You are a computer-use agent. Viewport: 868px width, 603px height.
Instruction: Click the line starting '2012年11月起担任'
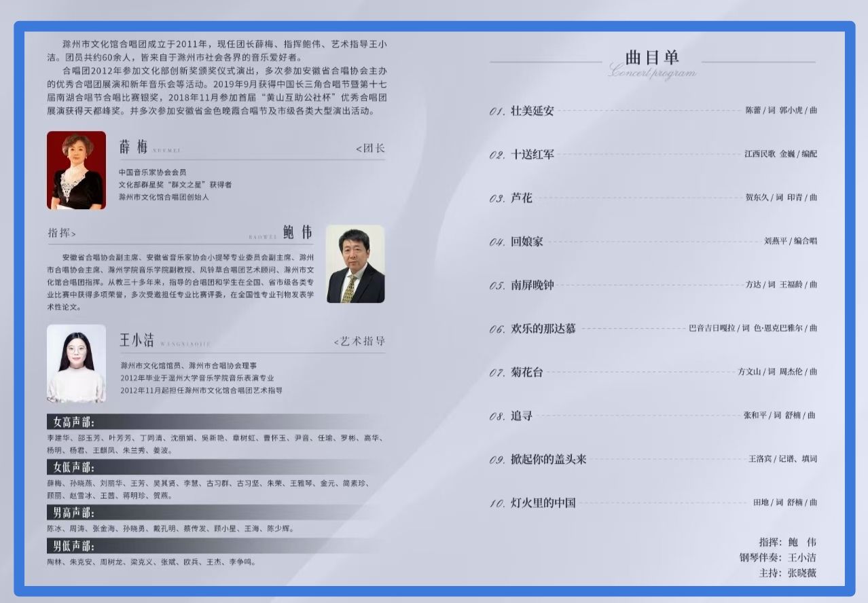tap(201, 390)
